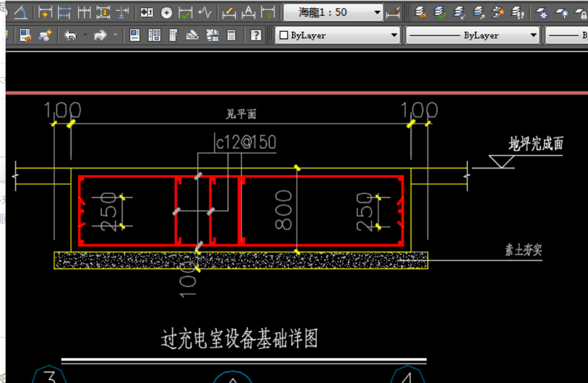Select the title 过充电室设备基础详图

pos(240,338)
